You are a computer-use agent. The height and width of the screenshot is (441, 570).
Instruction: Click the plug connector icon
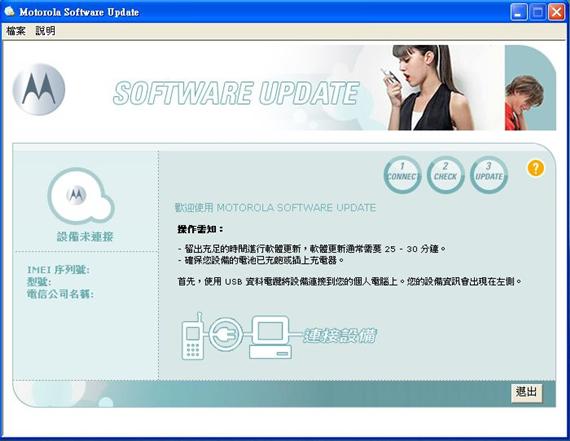pyautogui.click(x=226, y=334)
